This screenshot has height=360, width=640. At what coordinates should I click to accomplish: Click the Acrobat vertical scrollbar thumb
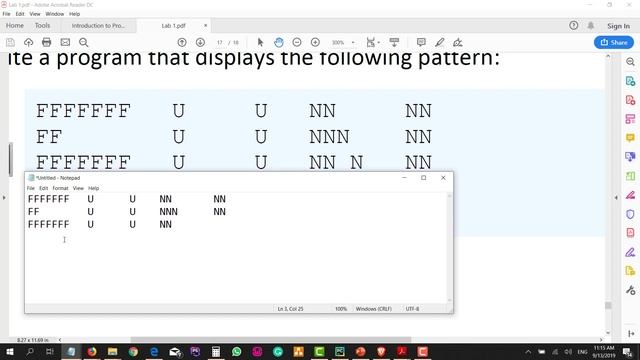[x=608, y=305]
